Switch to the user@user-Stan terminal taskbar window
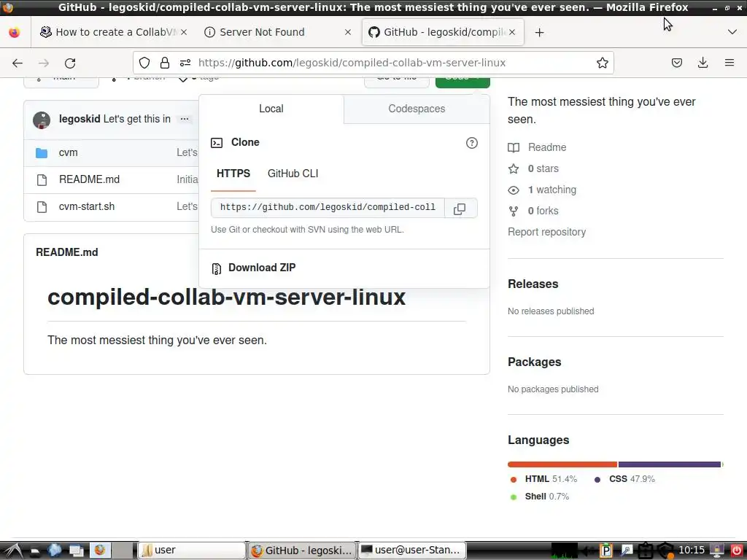 411,551
